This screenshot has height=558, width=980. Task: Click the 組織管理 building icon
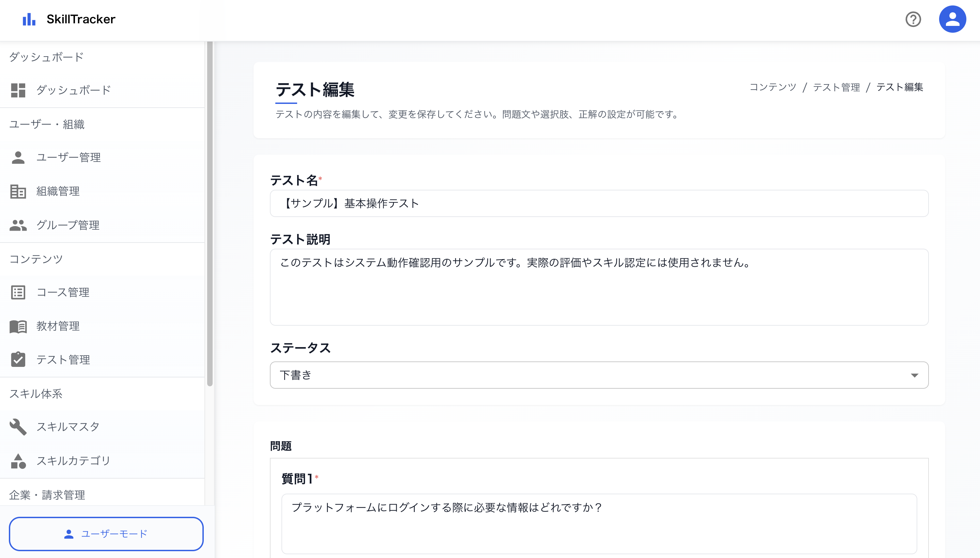tap(18, 191)
